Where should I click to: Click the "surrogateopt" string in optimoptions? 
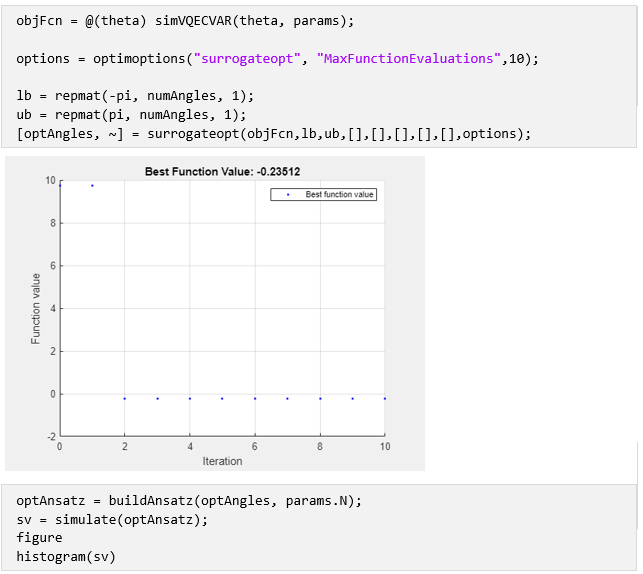(x=243, y=59)
